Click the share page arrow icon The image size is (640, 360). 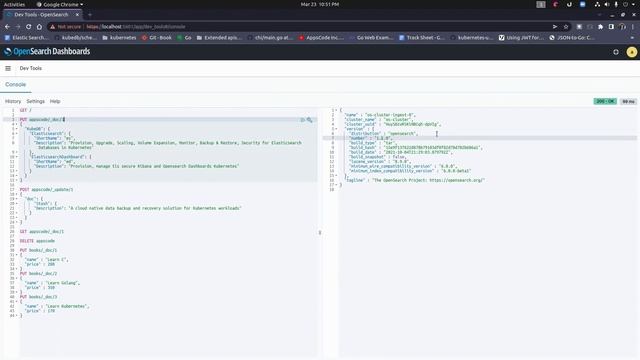555,27
